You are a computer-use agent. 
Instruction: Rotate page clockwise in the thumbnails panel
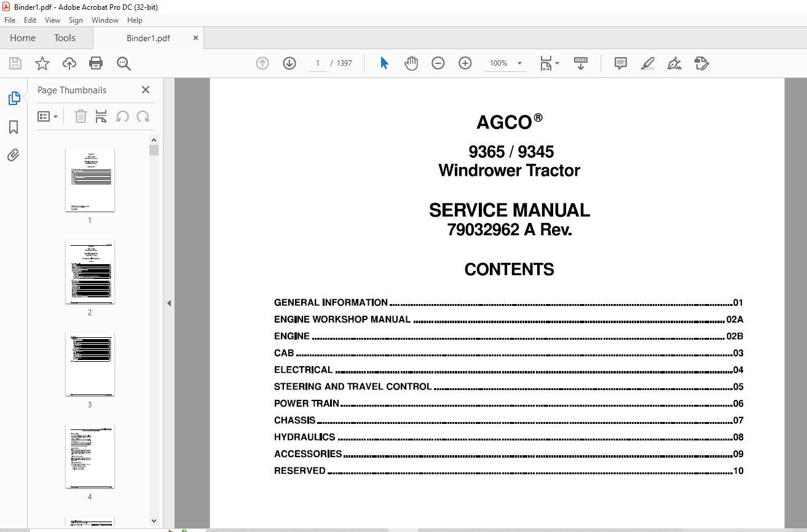pos(143,117)
